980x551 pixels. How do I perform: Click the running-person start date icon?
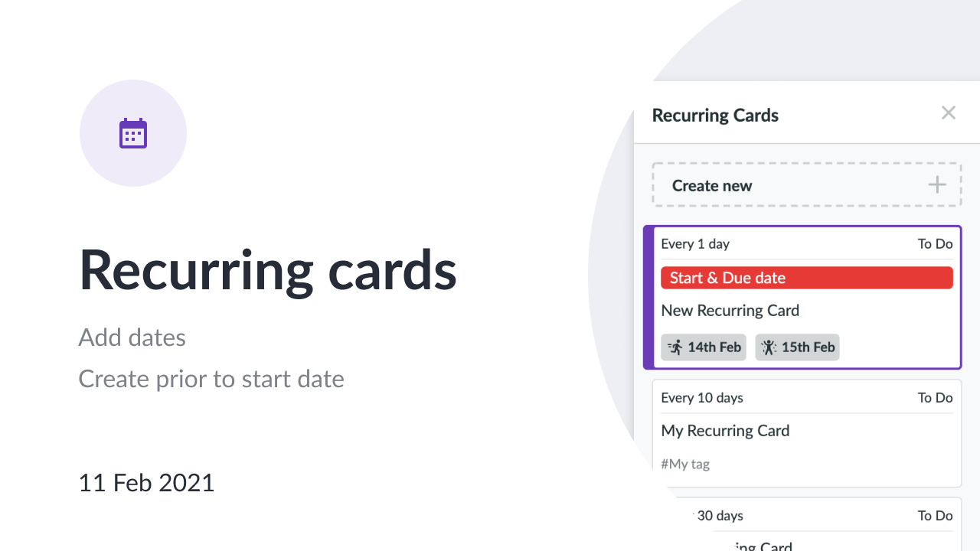coord(675,347)
